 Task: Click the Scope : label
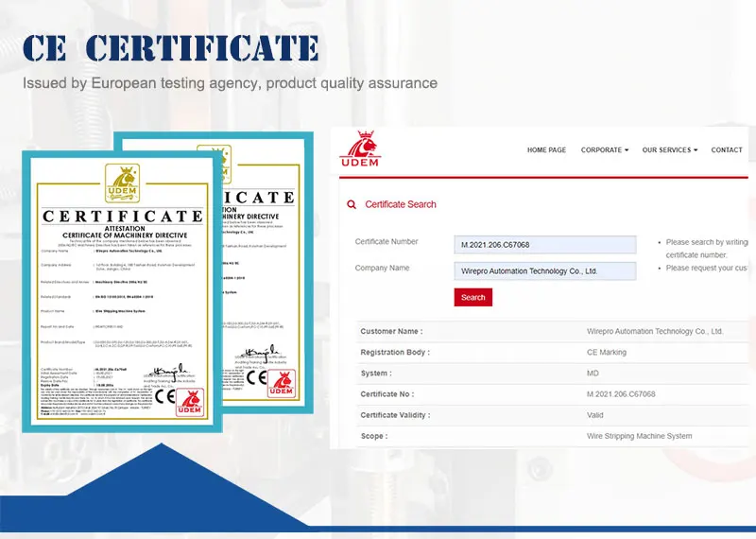tap(374, 436)
